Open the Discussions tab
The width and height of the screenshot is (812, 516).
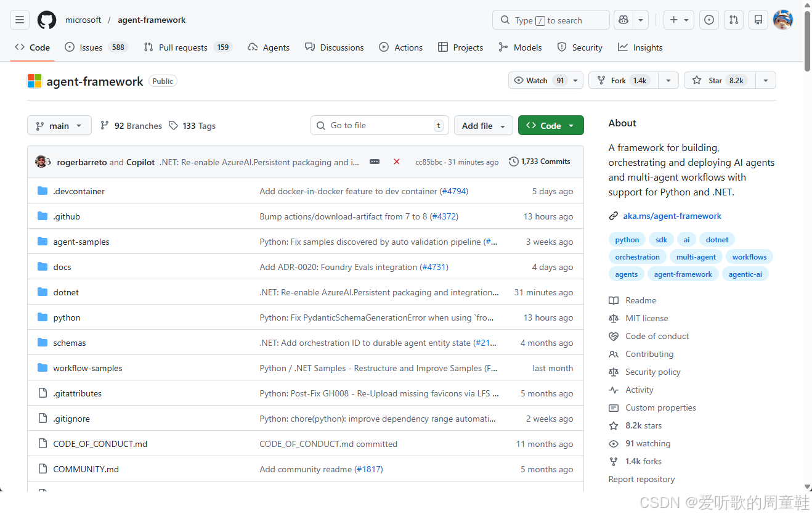(x=335, y=47)
